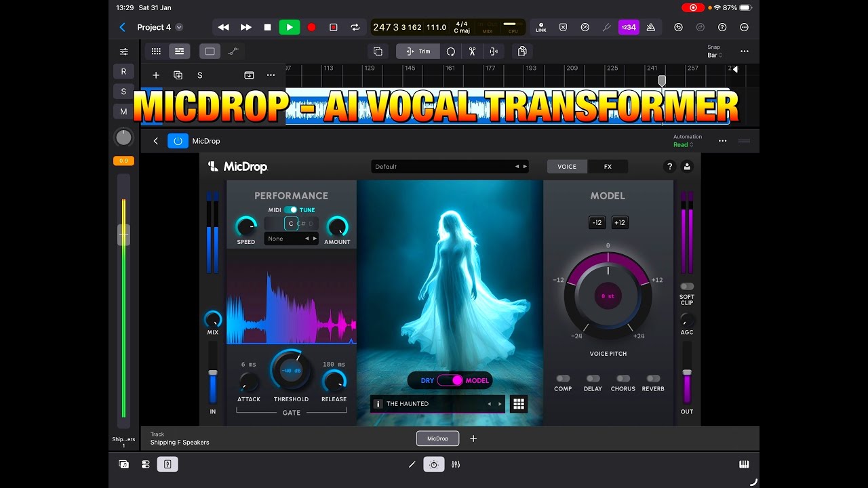This screenshot has height=488, width=868.
Task: Toggle the R record-enable button
Action: pos(123,71)
